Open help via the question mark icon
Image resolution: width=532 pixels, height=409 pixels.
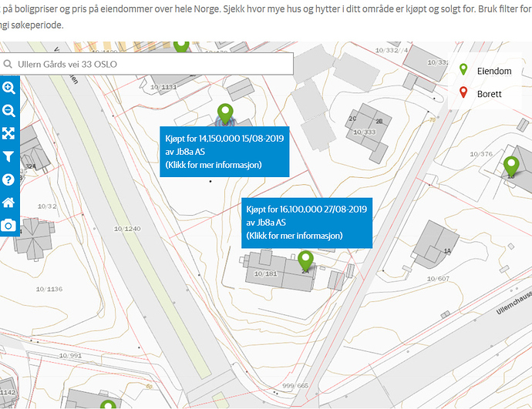coord(8,179)
